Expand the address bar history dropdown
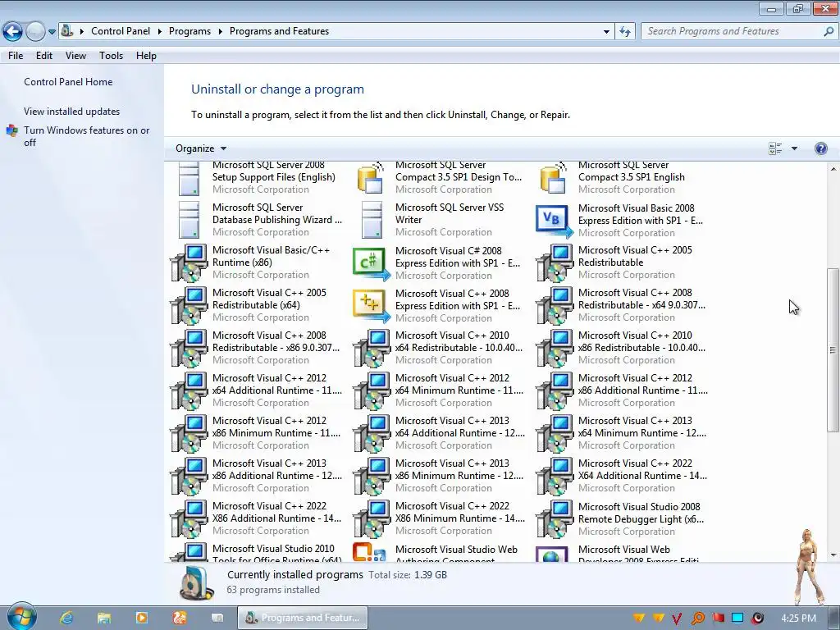 [x=606, y=32]
